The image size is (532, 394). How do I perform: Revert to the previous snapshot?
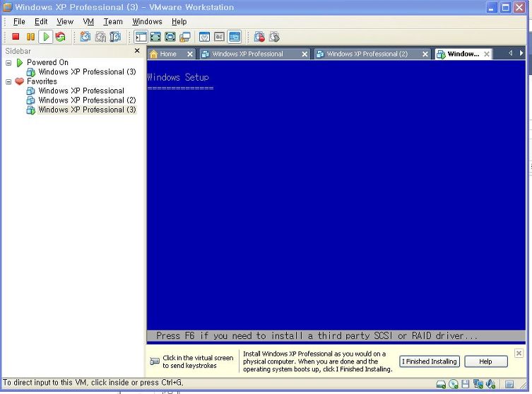point(100,37)
